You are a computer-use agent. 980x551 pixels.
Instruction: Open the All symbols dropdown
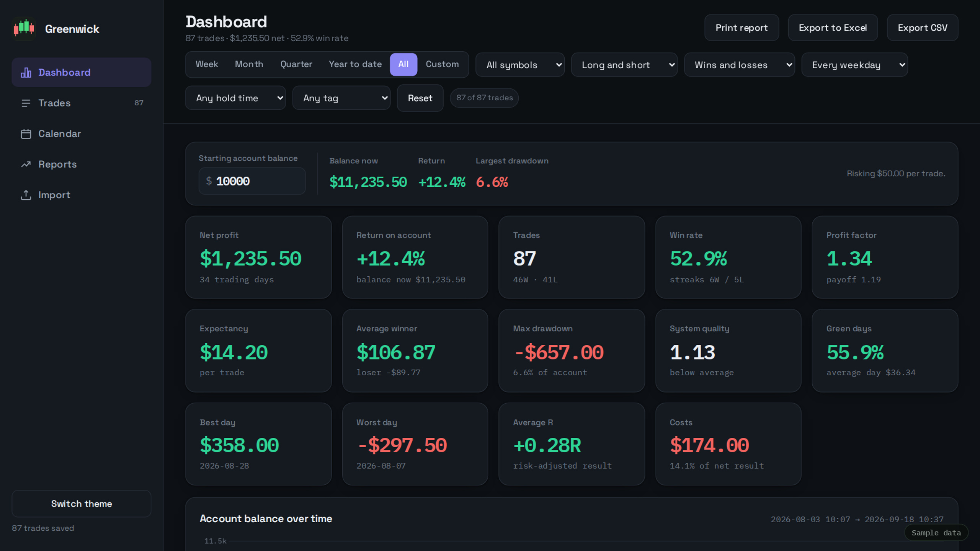pyautogui.click(x=520, y=65)
